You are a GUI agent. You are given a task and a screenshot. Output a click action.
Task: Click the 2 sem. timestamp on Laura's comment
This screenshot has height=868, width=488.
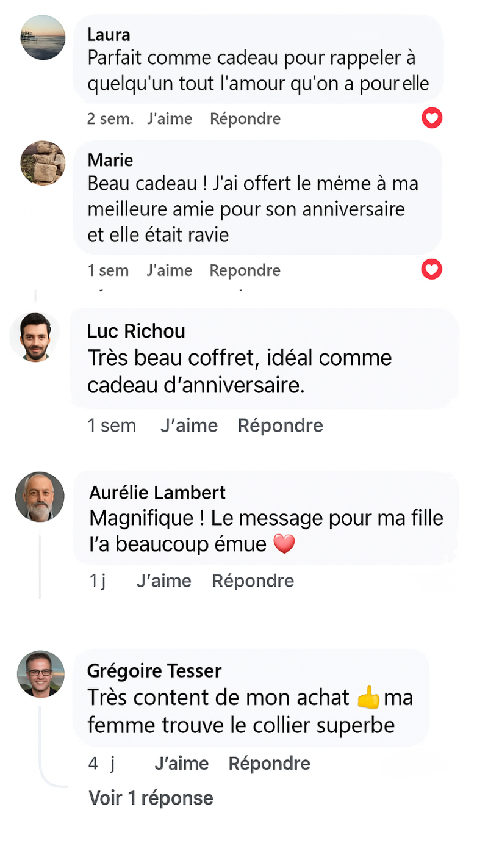pyautogui.click(x=110, y=118)
